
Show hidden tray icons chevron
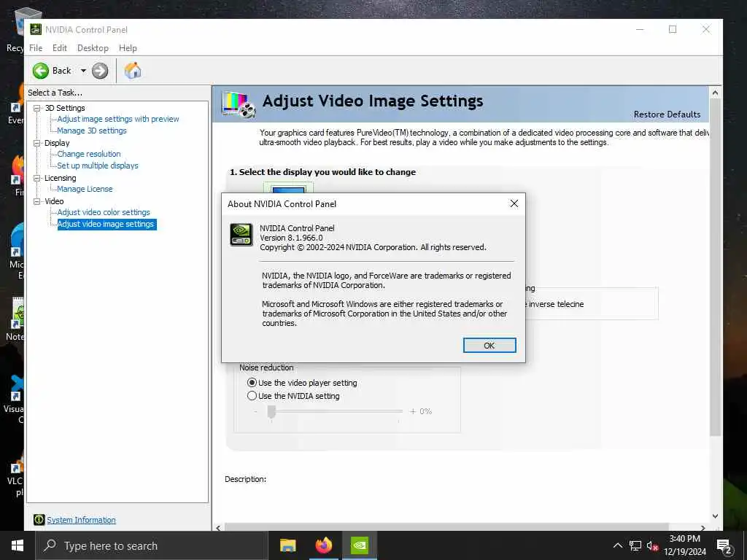tap(617, 545)
